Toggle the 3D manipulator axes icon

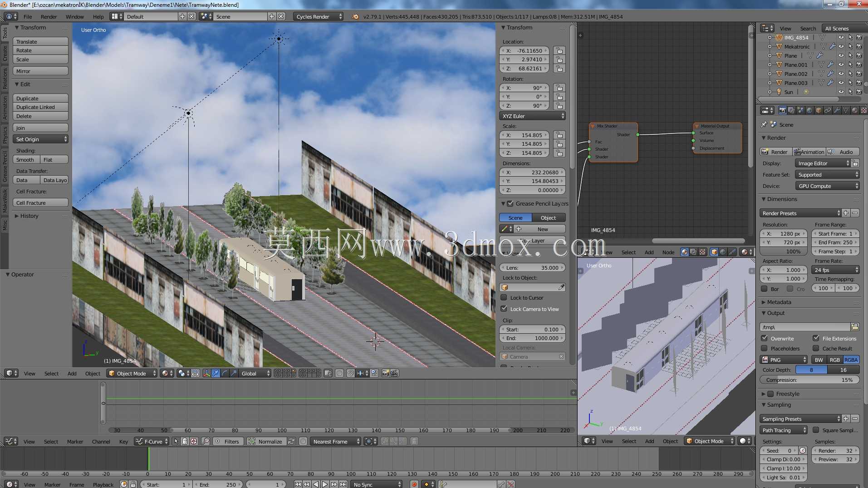[x=206, y=373]
